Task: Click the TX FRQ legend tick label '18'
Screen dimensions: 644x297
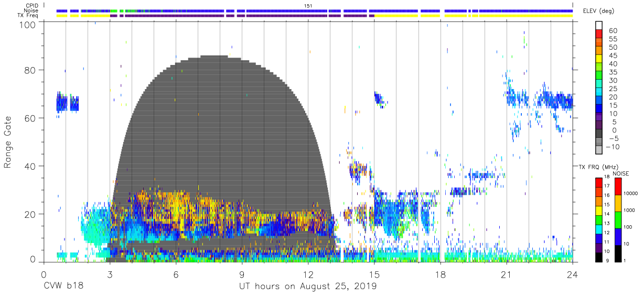Action: [607, 178]
